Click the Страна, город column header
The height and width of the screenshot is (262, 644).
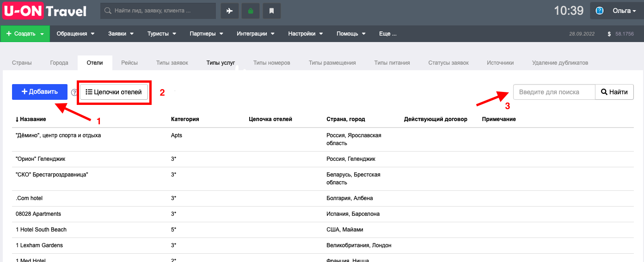tap(346, 119)
